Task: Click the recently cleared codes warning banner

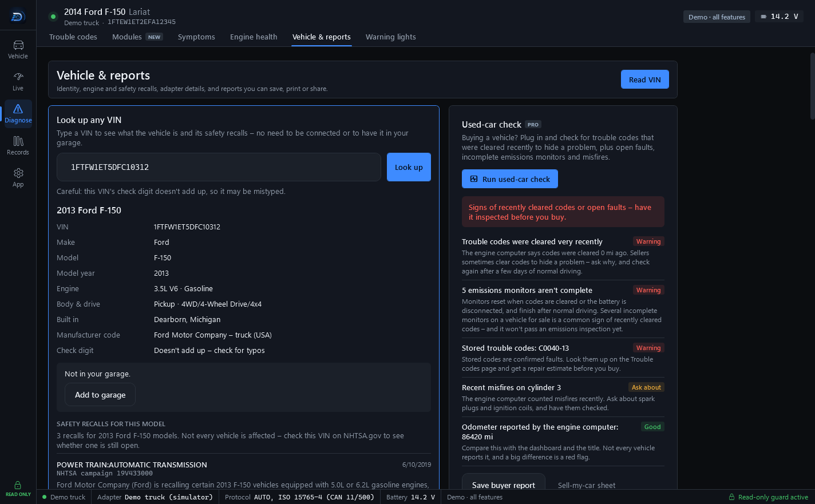Action: 563,212
